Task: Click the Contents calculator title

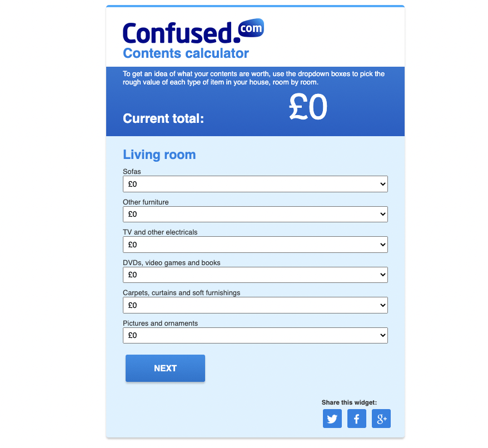Action: [186, 53]
